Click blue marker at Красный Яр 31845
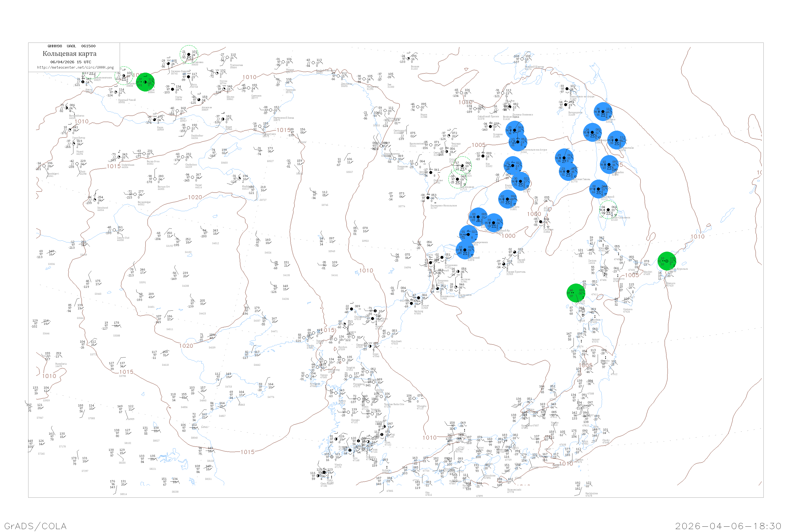 click(494, 223)
